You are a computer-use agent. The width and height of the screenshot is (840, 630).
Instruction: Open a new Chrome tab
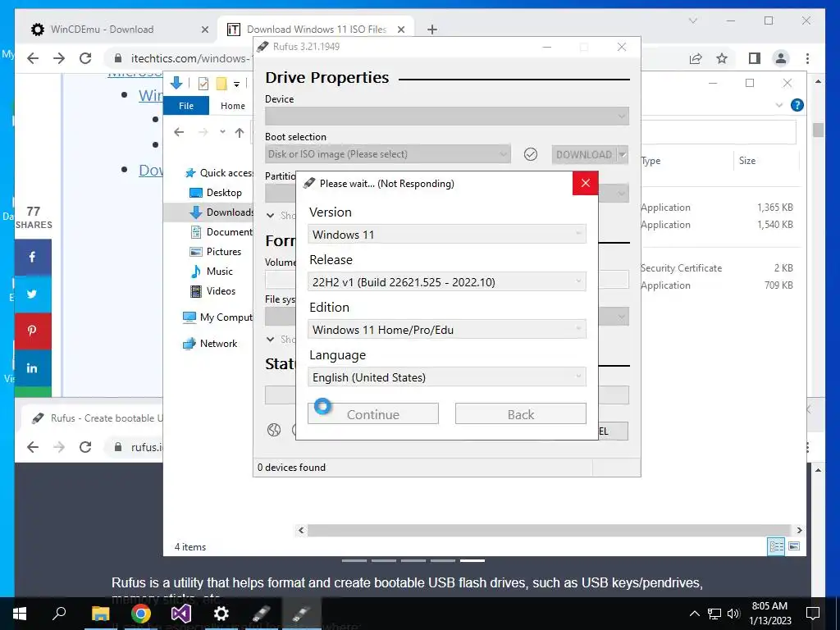tap(431, 30)
